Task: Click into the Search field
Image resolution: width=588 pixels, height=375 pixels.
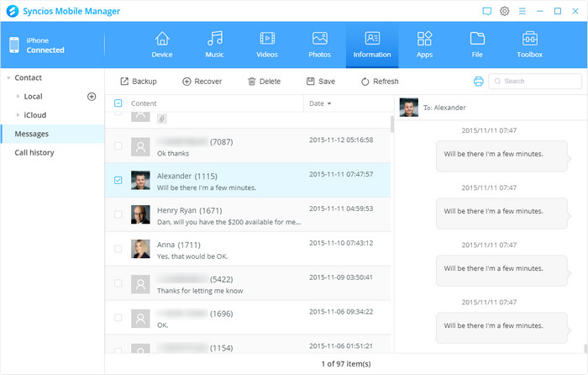Action: [535, 81]
